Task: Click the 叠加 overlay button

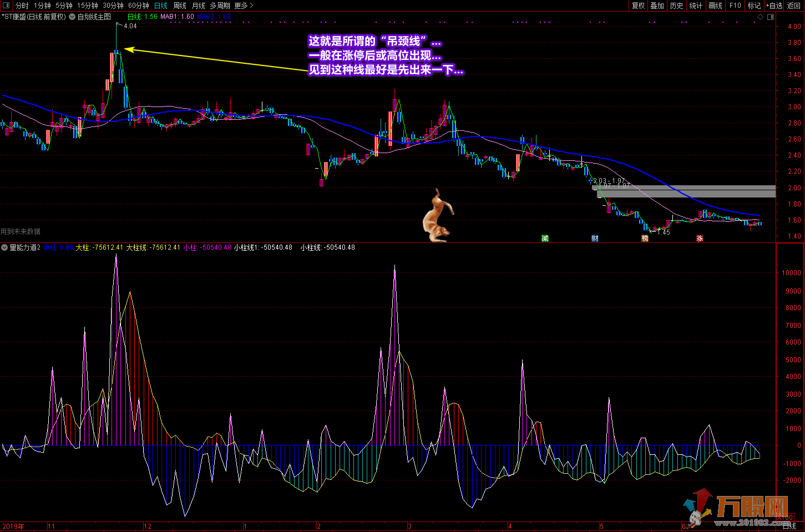Action: pyautogui.click(x=657, y=6)
